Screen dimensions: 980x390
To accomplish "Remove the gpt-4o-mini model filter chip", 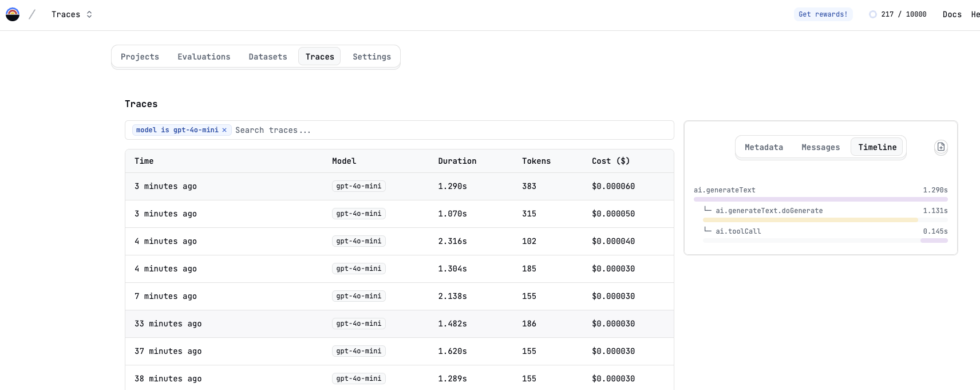I will point(224,130).
